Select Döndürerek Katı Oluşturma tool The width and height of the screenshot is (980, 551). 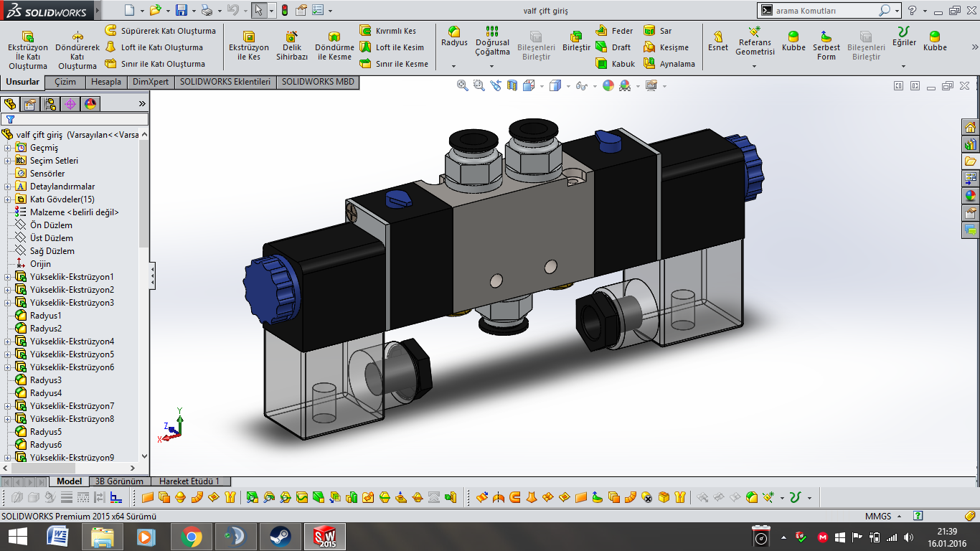(x=77, y=49)
